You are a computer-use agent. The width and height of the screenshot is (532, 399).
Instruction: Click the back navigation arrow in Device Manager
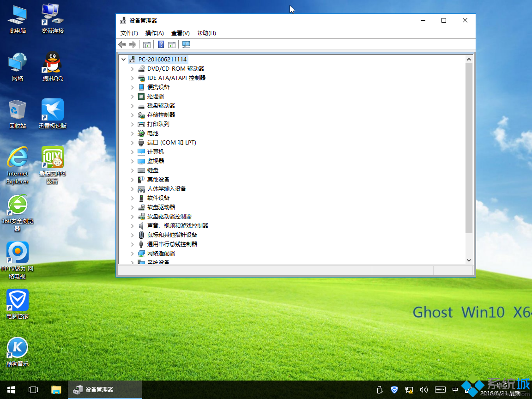pos(121,44)
